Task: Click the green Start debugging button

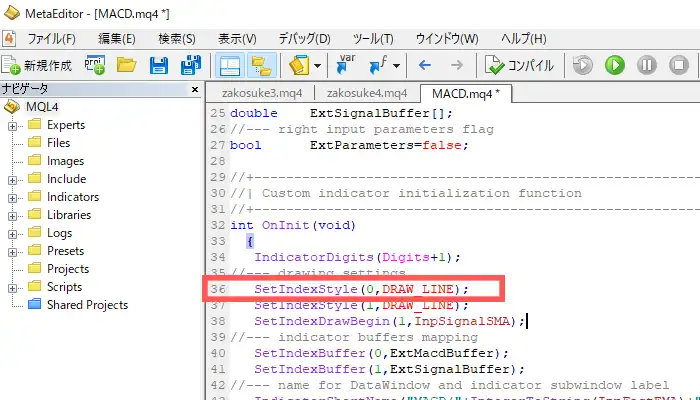Action: (x=615, y=65)
